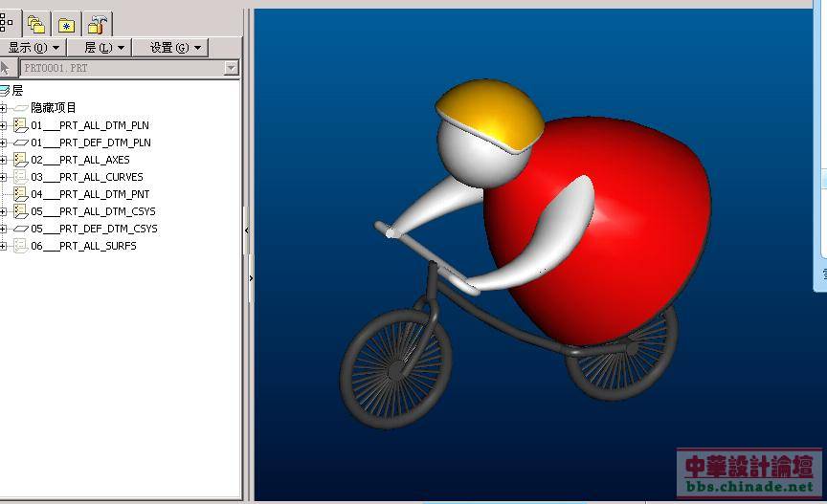Select layer 04___PRT_ALL_DTM_PNT
This screenshot has width=827, height=504.
click(90, 194)
